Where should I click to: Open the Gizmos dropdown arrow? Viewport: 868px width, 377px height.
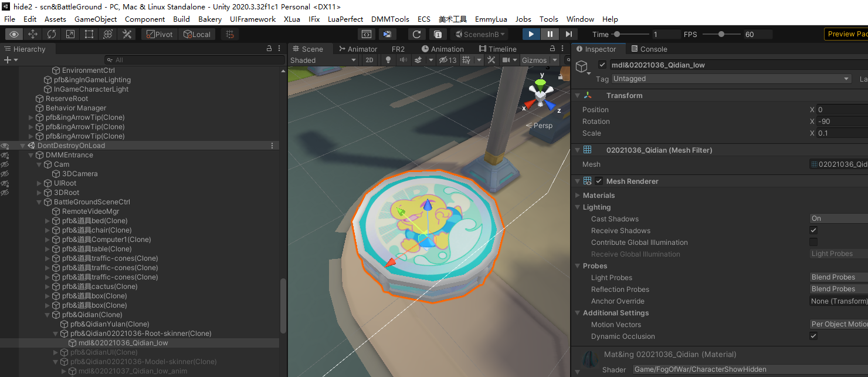(554, 60)
